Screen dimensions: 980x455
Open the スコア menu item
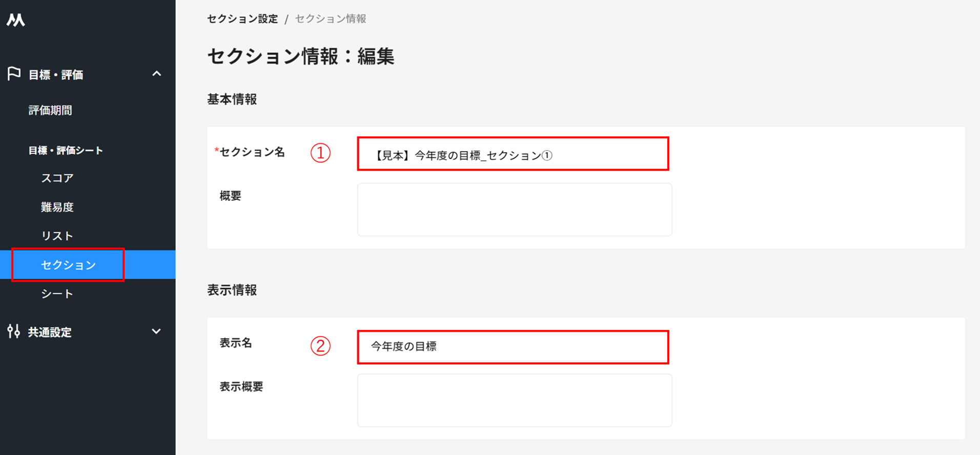(57, 178)
